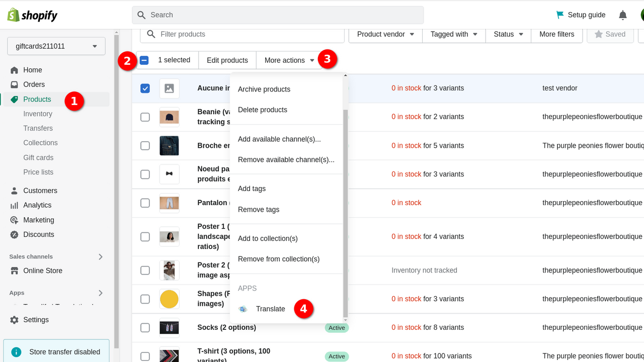
Task: Deselect all via the 1 selected checkbox
Action: (144, 60)
